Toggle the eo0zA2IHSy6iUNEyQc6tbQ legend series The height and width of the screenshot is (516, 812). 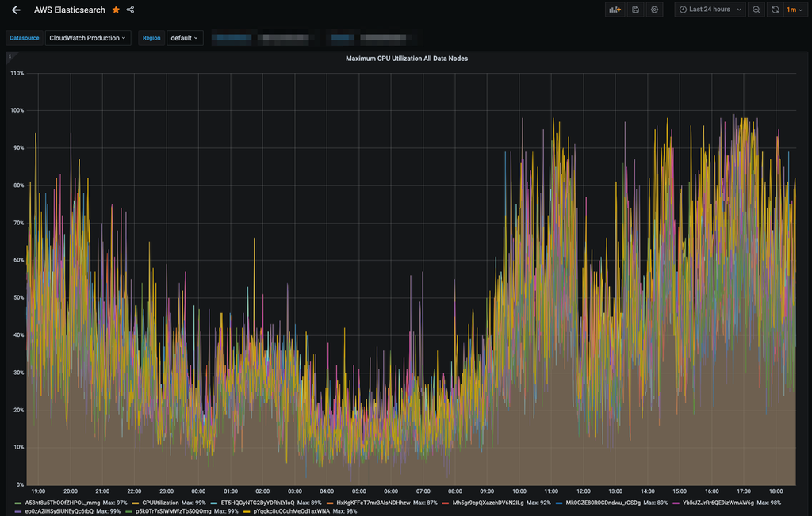[59, 511]
